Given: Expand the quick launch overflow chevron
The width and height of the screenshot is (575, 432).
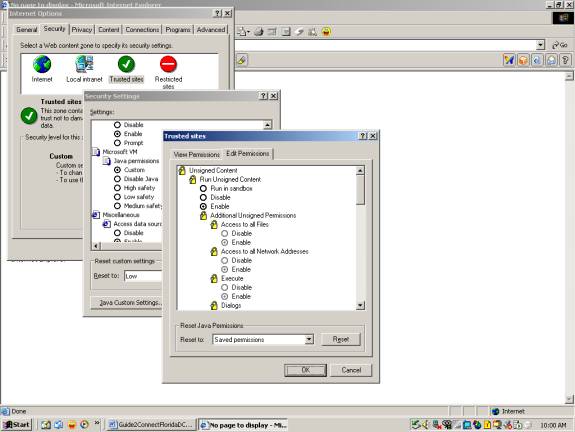Looking at the screenshot, I should [x=97, y=423].
